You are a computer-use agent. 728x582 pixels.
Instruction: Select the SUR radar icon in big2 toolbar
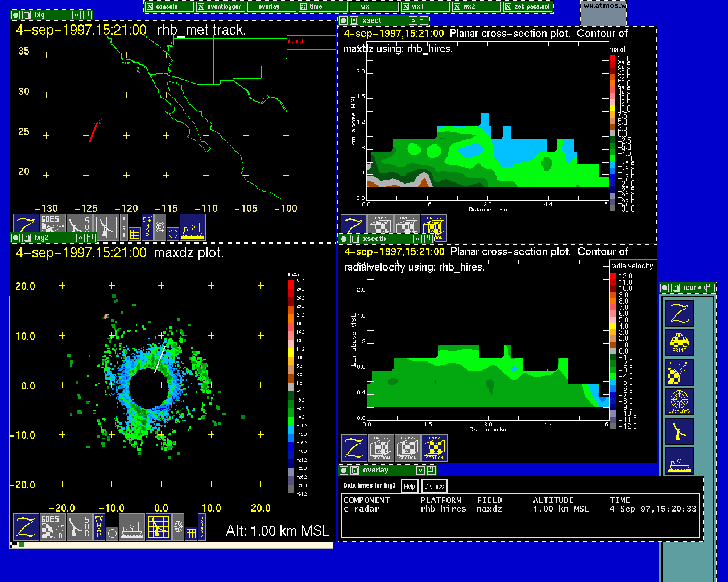tap(79, 527)
